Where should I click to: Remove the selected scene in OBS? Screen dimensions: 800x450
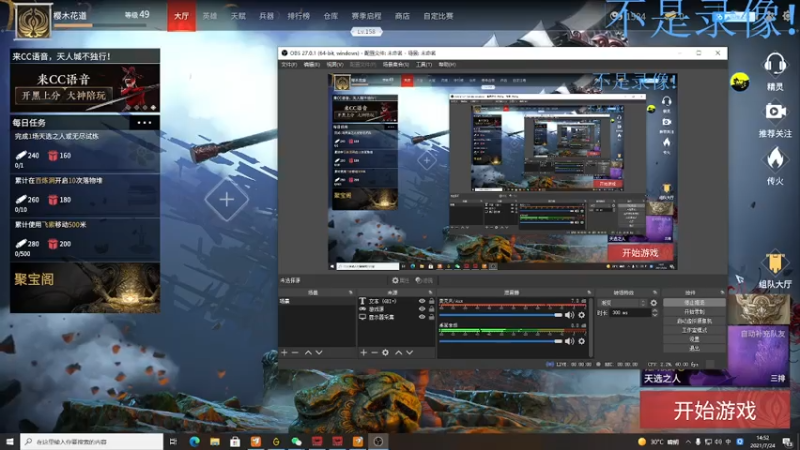click(295, 353)
